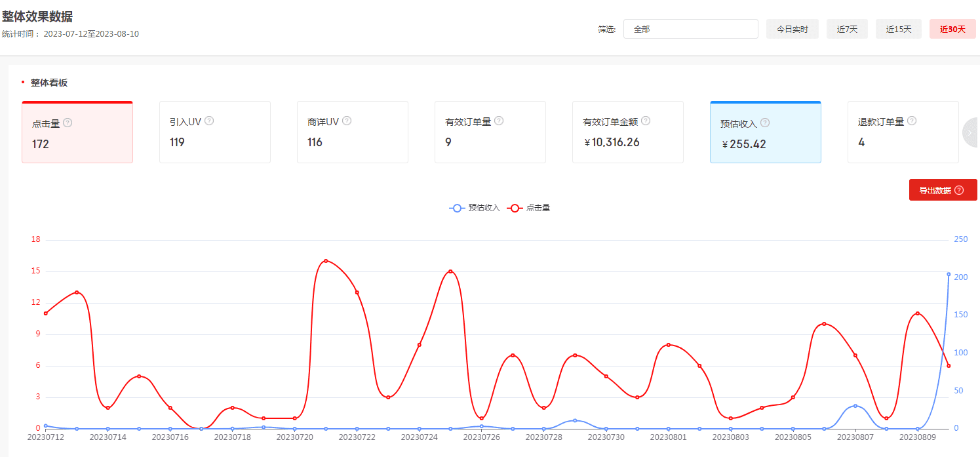Switch to 近15天 time range

[898, 29]
